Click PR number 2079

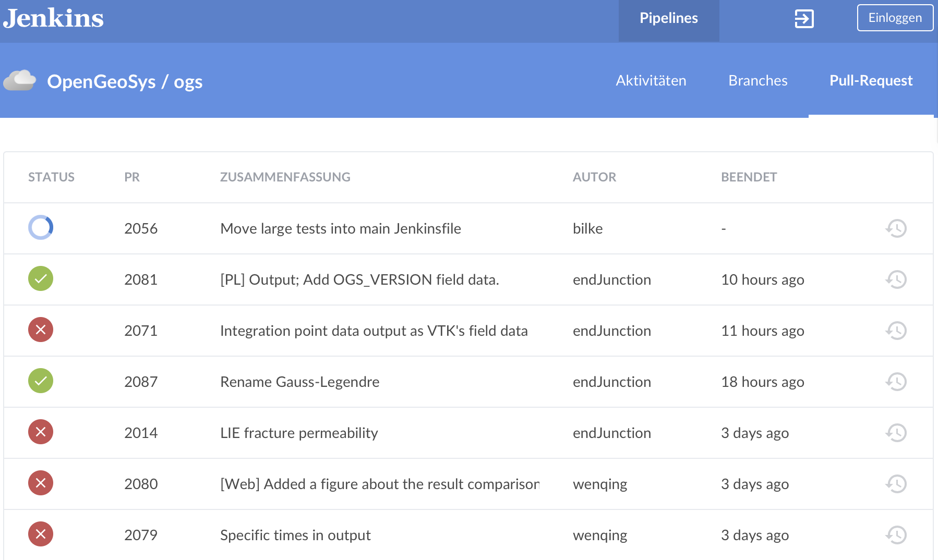[141, 535]
